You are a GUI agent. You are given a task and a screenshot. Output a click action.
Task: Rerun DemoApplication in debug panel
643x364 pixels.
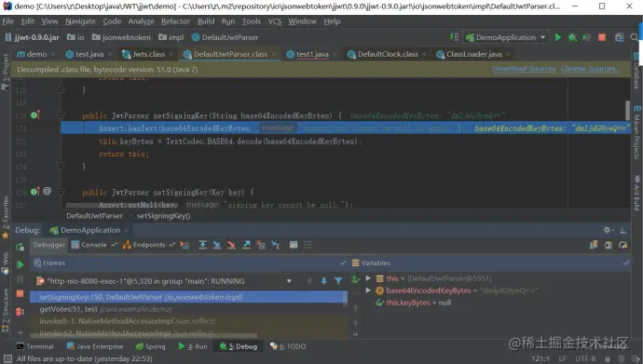tap(20, 247)
